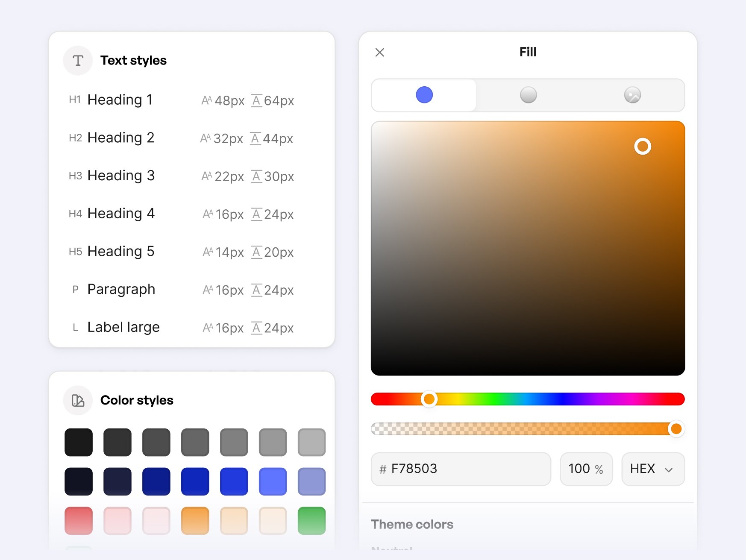Viewport: 746px width, 560px height.
Task: Select the Paragraph text style
Action: 121,290
